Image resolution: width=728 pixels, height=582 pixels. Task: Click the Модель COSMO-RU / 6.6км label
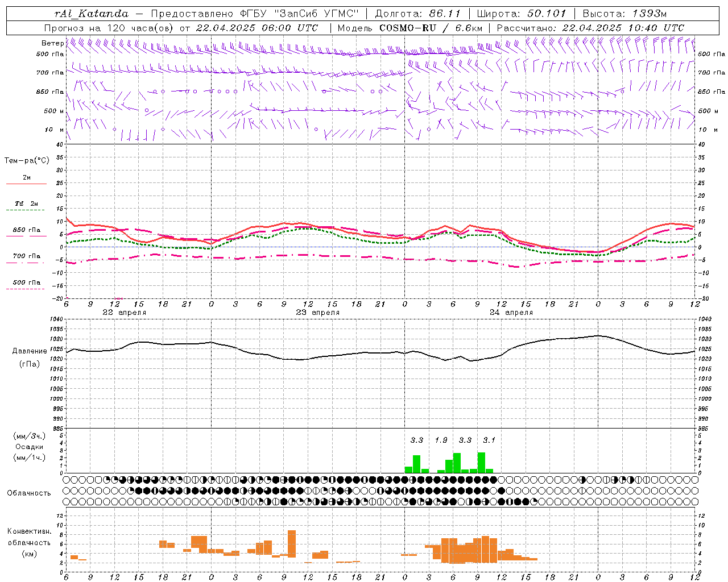[410, 28]
